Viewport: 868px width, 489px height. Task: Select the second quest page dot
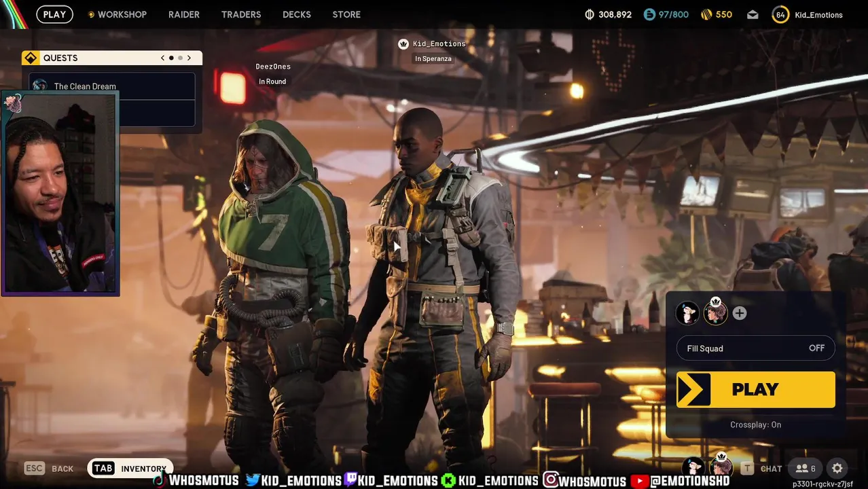[180, 58]
